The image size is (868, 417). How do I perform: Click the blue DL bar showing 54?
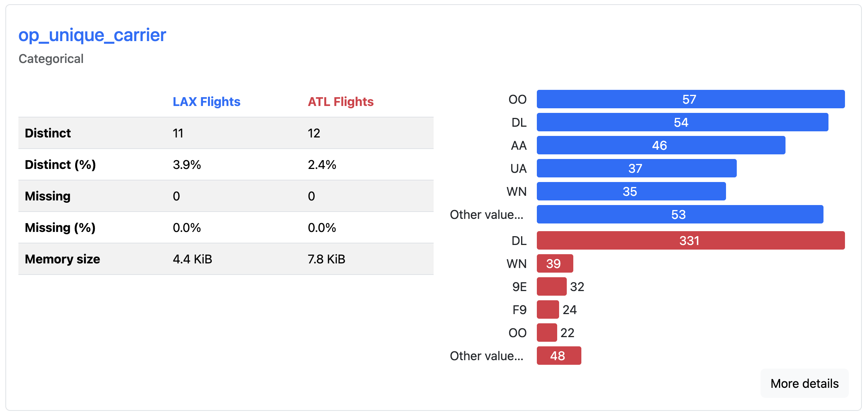(x=682, y=122)
